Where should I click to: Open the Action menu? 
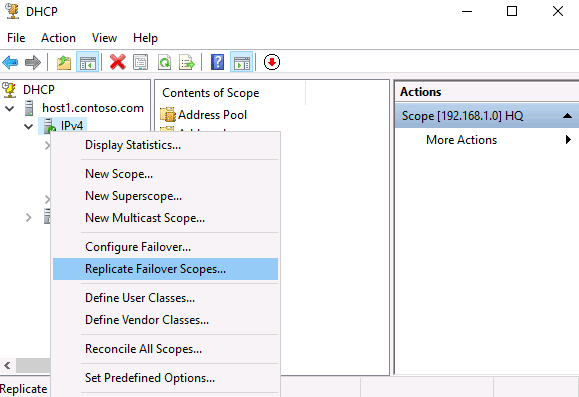pos(58,38)
